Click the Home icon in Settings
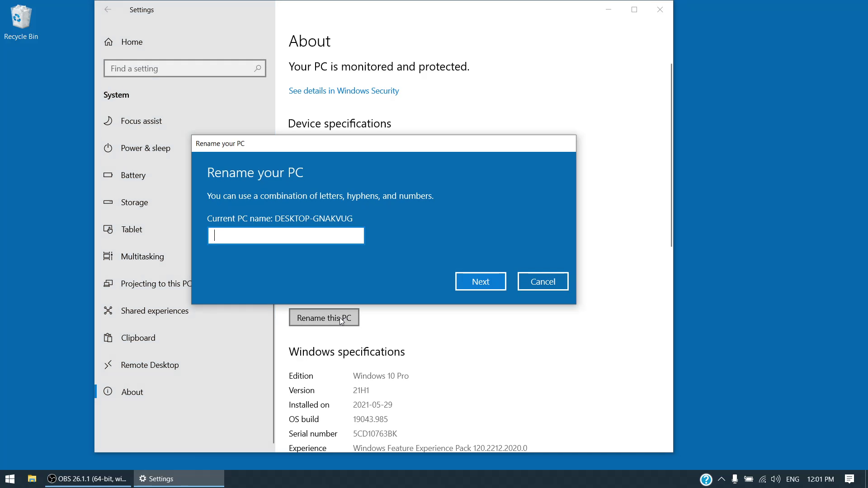Viewport: 868px width, 488px height. click(x=108, y=42)
